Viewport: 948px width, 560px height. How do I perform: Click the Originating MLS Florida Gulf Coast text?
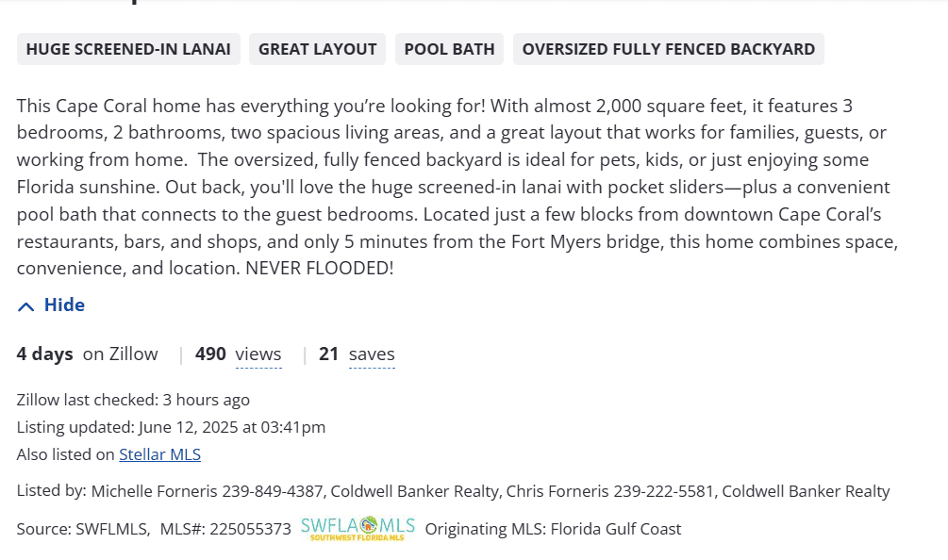[553, 529]
